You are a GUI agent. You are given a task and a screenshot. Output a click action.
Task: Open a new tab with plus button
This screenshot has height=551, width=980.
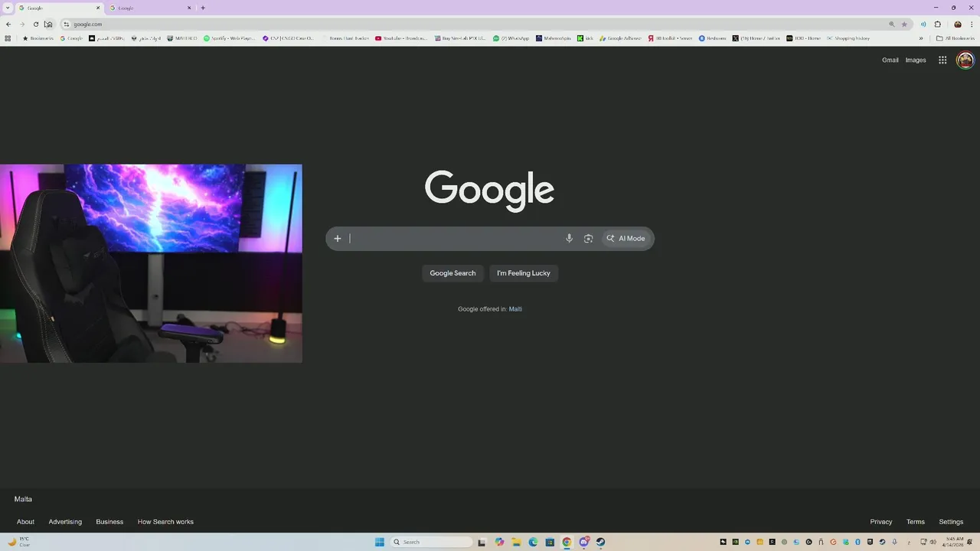tap(203, 8)
